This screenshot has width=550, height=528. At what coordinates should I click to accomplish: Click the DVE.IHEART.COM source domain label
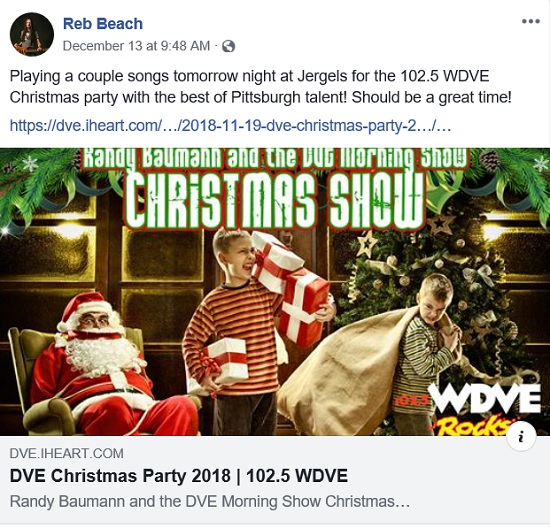pos(67,453)
